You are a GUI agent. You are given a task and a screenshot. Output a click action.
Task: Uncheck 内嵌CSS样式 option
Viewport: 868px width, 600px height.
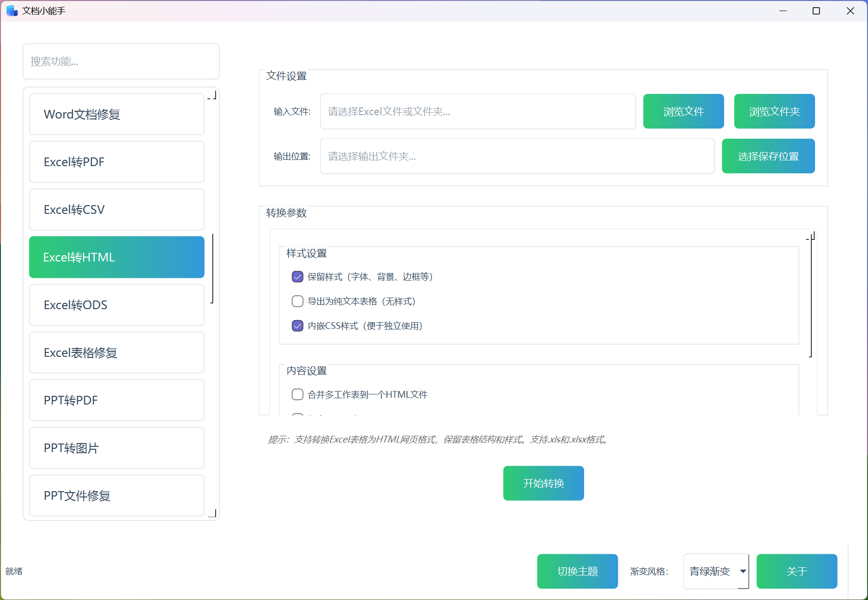297,326
